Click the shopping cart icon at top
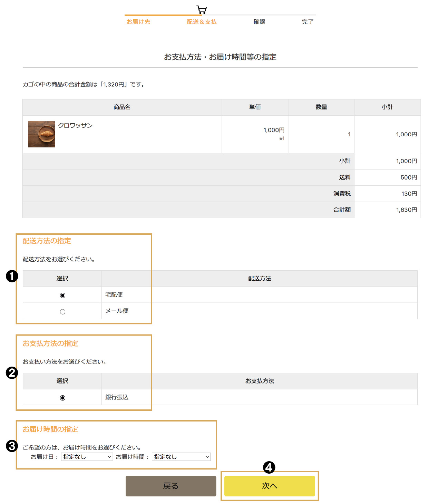This screenshot has height=504, width=428. (202, 9)
